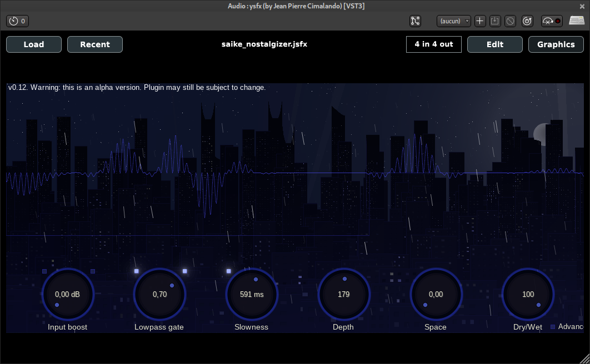Click the saike_nostalgizer.jsfx file name
This screenshot has width=590, height=364.
click(264, 44)
